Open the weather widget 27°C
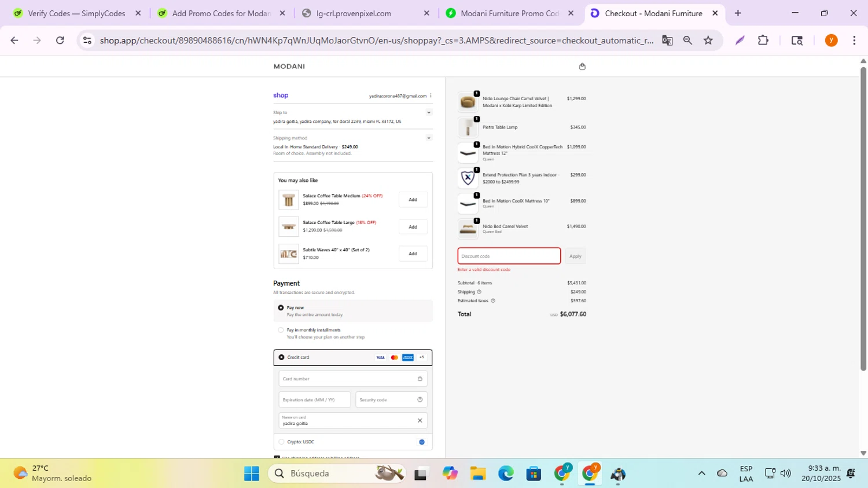 point(52,474)
